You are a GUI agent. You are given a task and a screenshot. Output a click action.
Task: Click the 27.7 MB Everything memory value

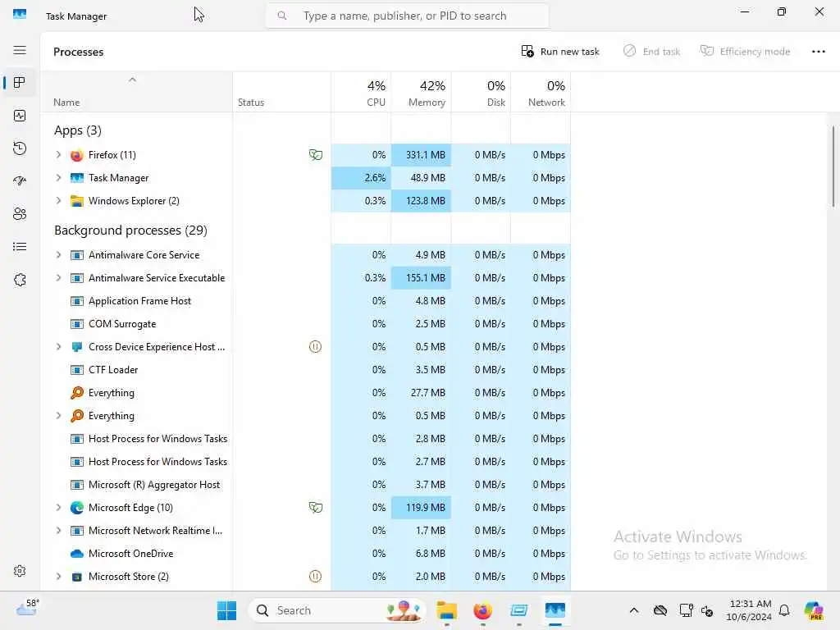(x=427, y=393)
